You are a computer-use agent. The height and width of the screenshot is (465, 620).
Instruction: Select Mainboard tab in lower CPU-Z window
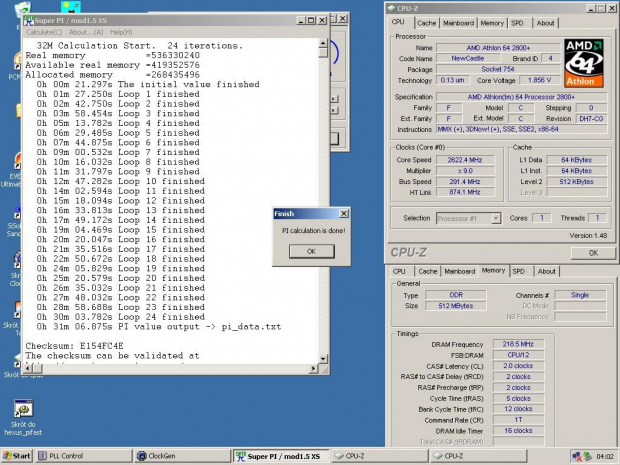point(459,271)
